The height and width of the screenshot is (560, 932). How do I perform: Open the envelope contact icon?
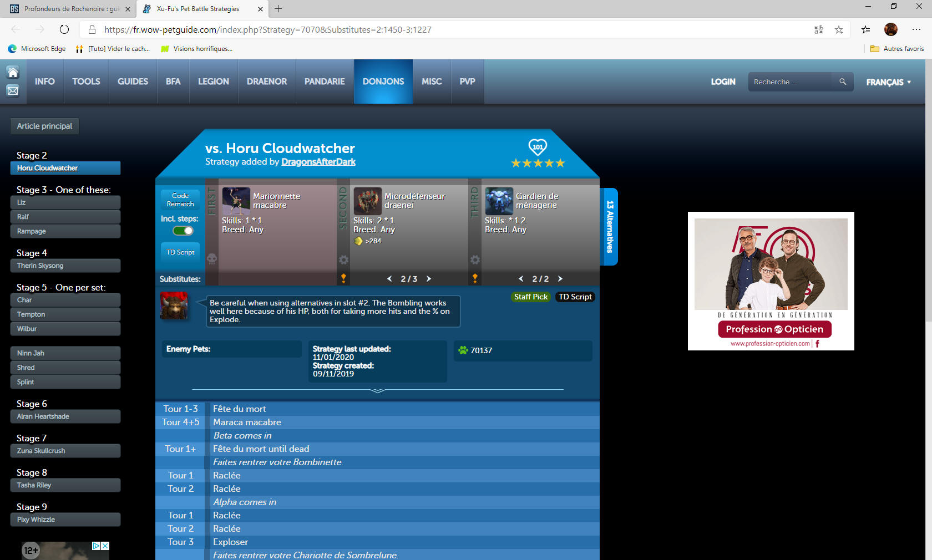point(13,90)
